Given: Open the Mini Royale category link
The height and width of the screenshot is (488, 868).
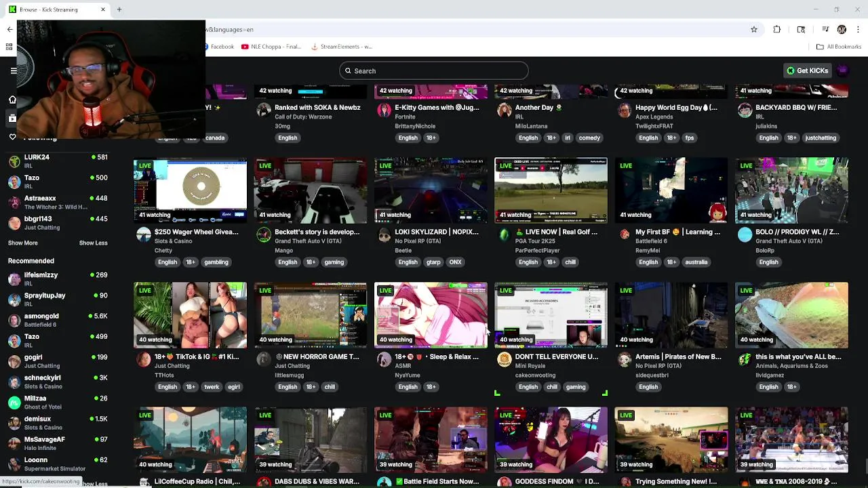Looking at the screenshot, I should tap(530, 366).
